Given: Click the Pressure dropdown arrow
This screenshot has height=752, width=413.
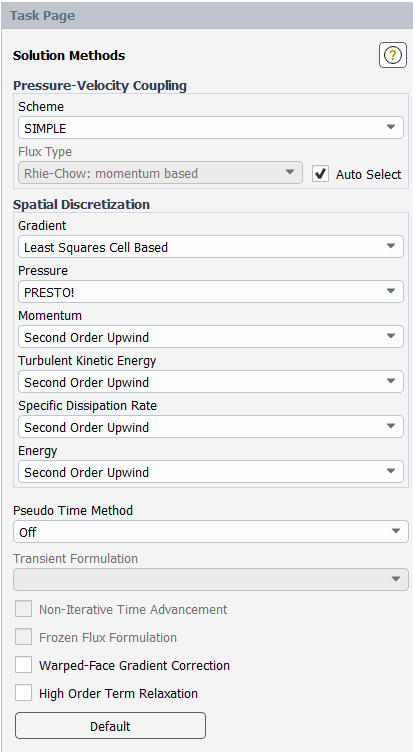Looking at the screenshot, I should coord(391,292).
